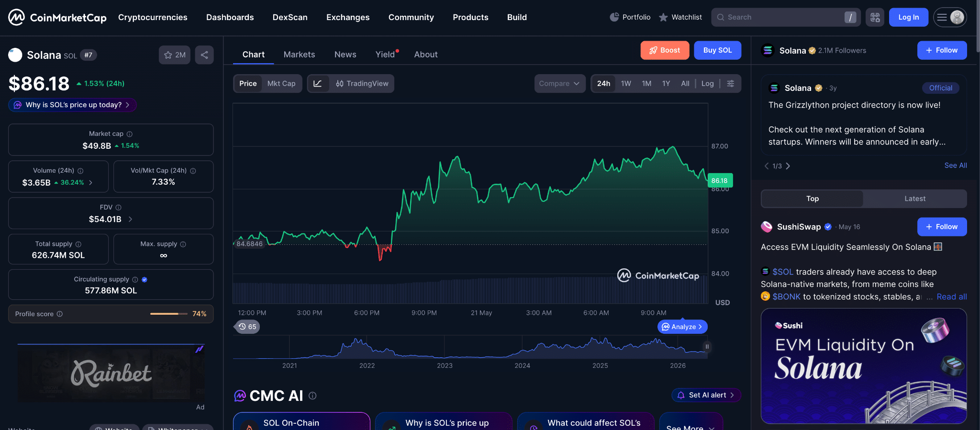Screen dimensions: 980x430
Task: Switch to TradingView chart
Action: (362, 84)
